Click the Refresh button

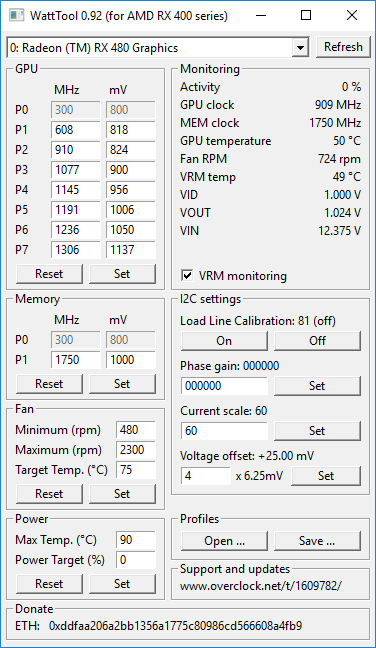(x=343, y=47)
